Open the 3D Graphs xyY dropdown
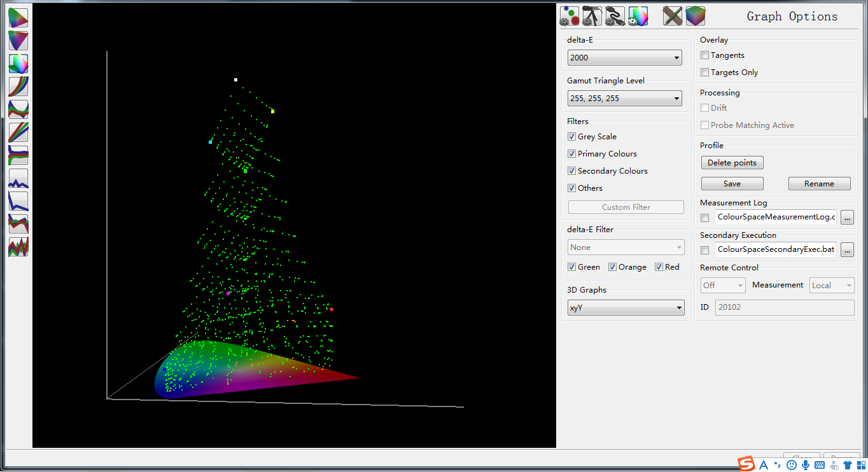868x472 pixels. (x=626, y=308)
